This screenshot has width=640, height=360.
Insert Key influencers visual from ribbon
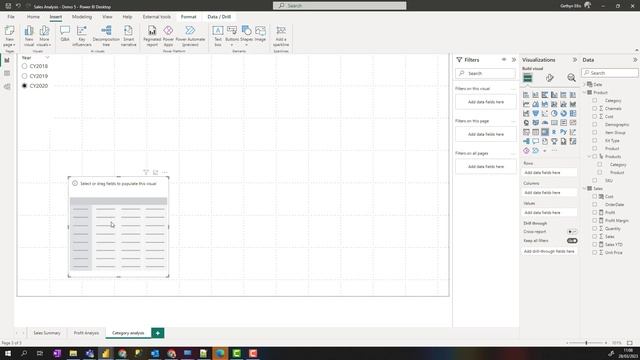coord(82,36)
